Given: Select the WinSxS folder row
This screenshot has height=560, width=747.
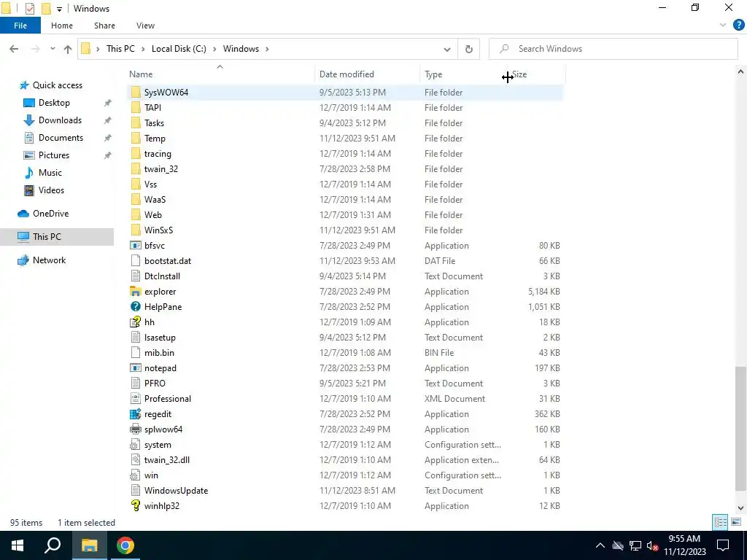Looking at the screenshot, I should click(x=345, y=230).
